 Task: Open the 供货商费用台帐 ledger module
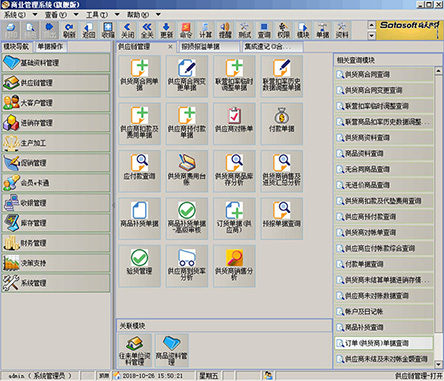(x=187, y=171)
